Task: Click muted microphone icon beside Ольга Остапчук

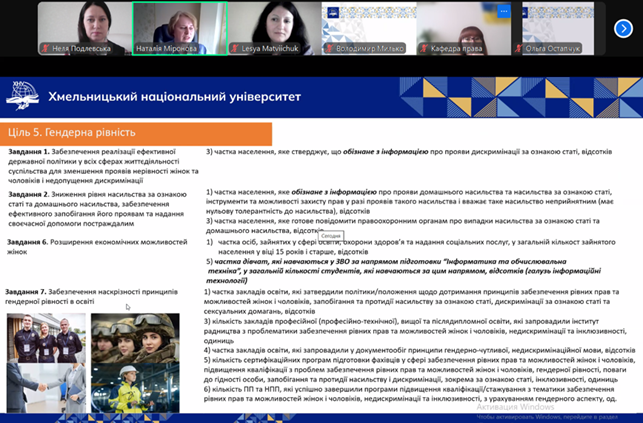Action: (x=519, y=48)
